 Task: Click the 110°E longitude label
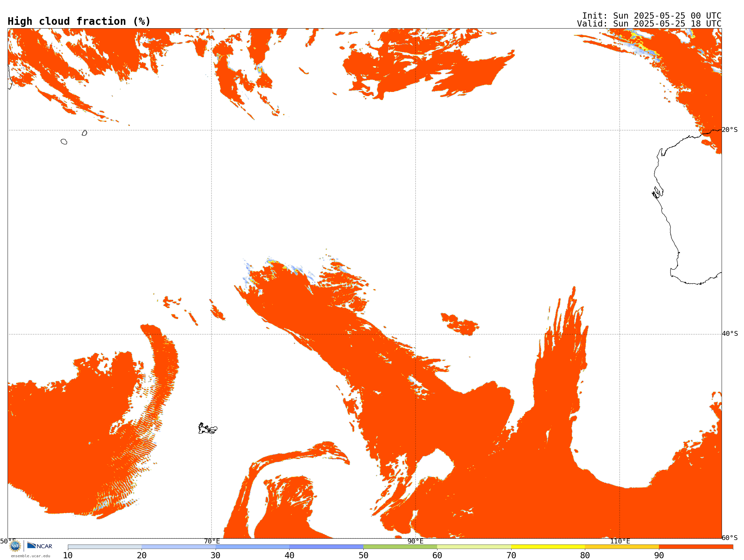click(x=620, y=541)
